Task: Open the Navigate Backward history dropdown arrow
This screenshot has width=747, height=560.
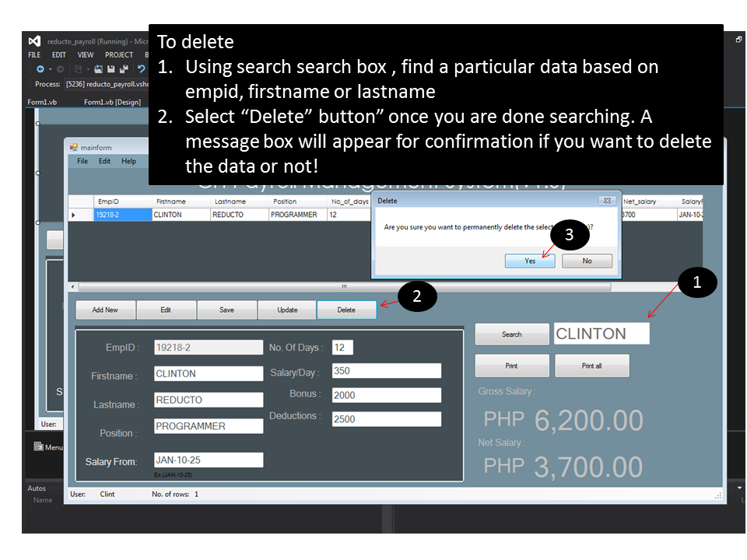Action: coord(51,68)
